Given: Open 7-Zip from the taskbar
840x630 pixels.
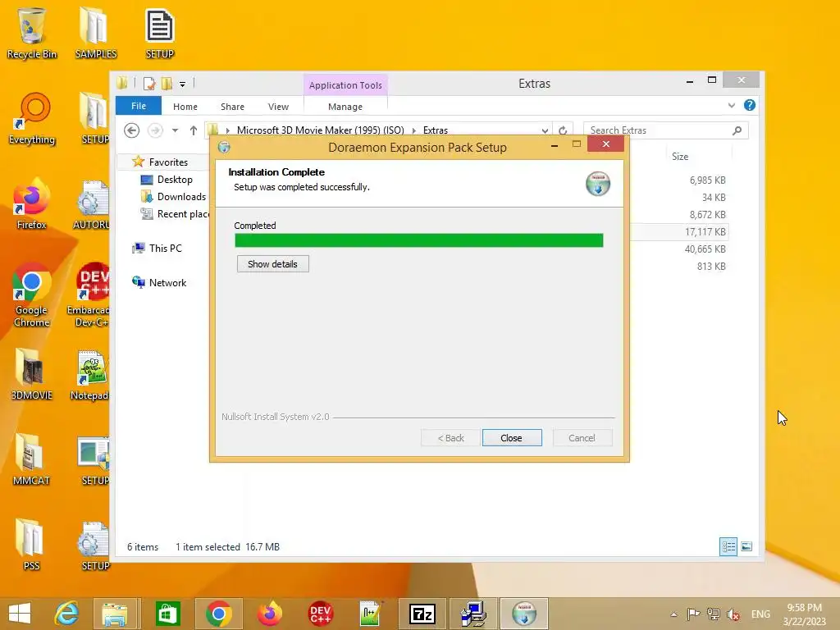Looking at the screenshot, I should [x=422, y=614].
